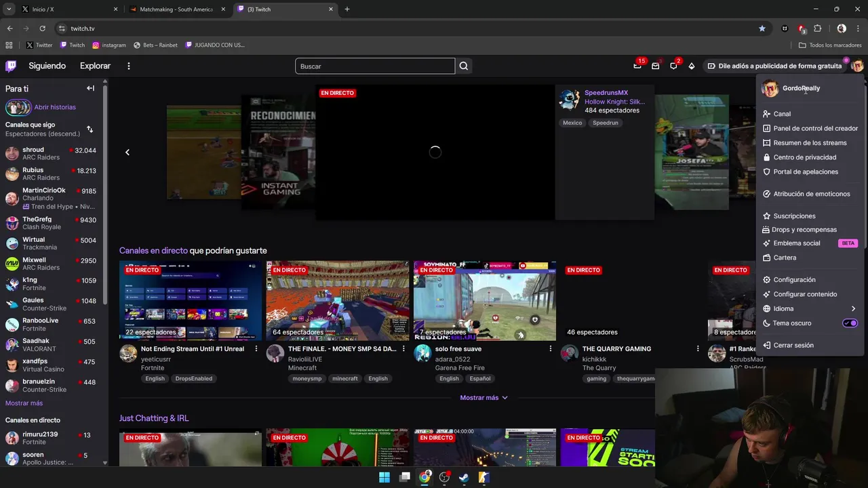Open Emblema social beta entry
Viewport: 868px width, 488px height.
coord(810,243)
